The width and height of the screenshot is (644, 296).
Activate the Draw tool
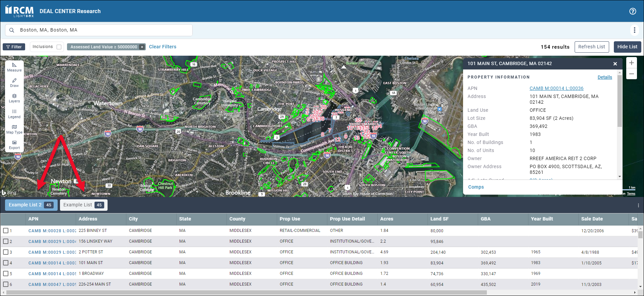[14, 83]
